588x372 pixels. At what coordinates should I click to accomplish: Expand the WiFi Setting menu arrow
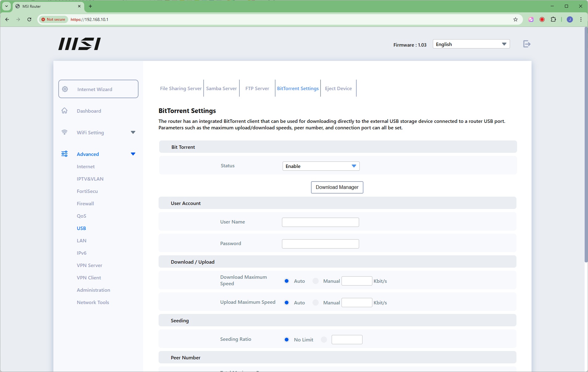click(133, 132)
